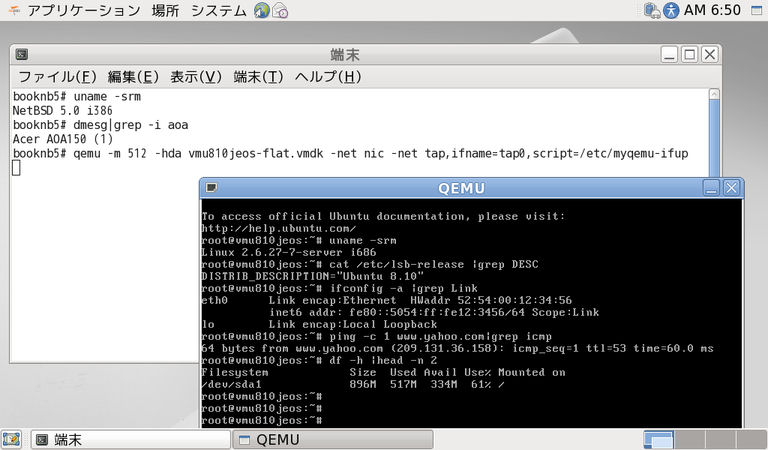Select the third workspace in switcher

pos(720,440)
